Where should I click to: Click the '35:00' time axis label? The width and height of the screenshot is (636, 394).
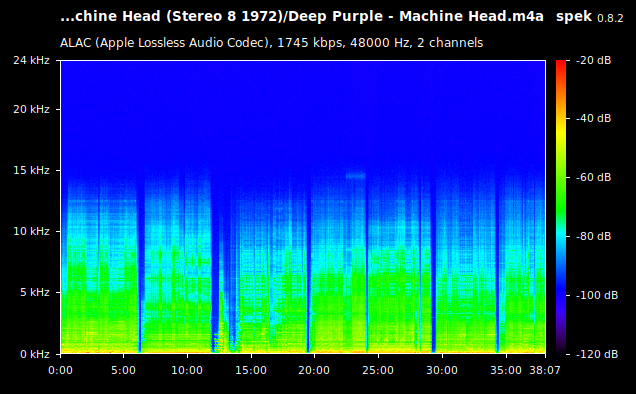506,370
